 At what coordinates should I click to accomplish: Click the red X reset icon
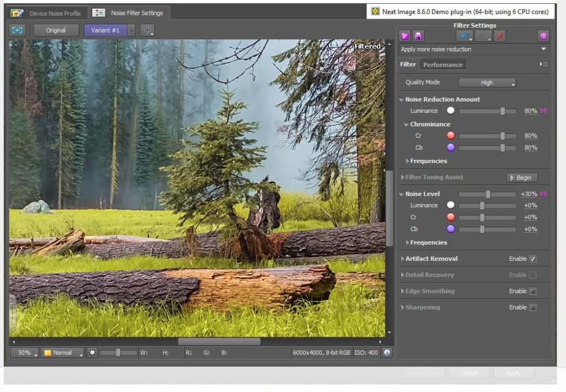coord(500,36)
